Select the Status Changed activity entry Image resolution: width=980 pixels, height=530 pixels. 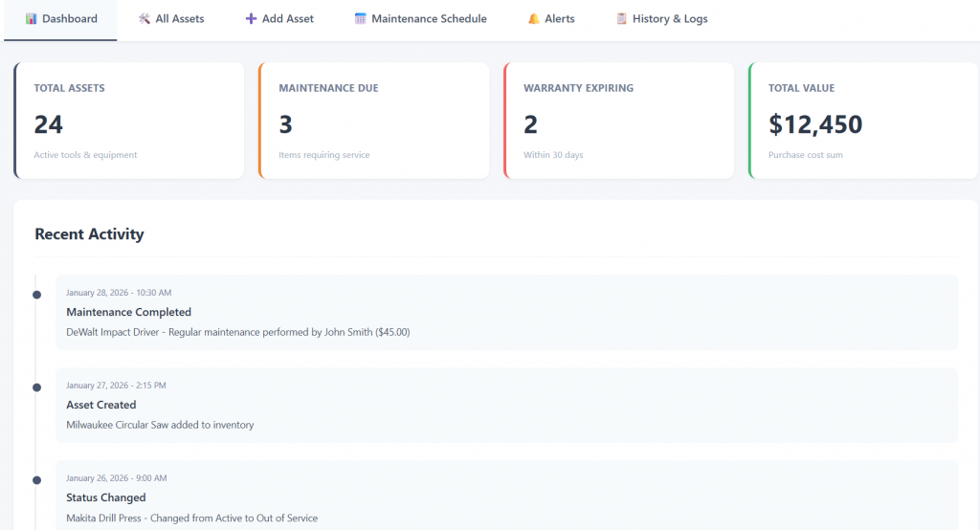pyautogui.click(x=506, y=496)
